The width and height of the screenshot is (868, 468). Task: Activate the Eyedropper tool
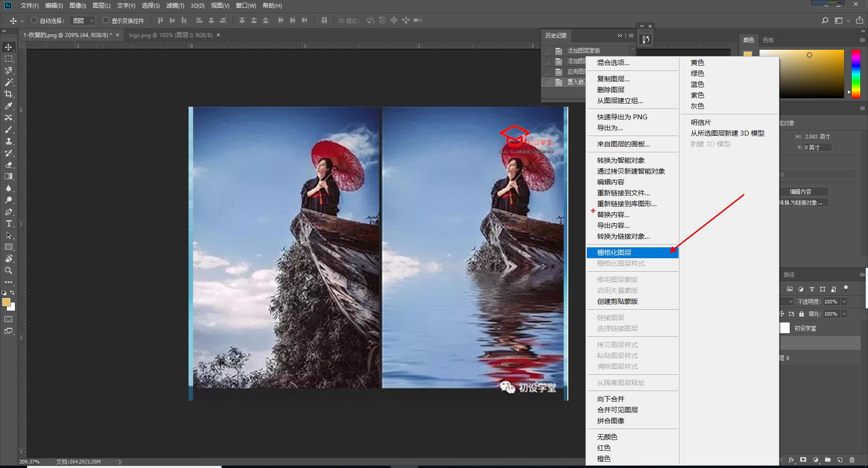(x=8, y=106)
